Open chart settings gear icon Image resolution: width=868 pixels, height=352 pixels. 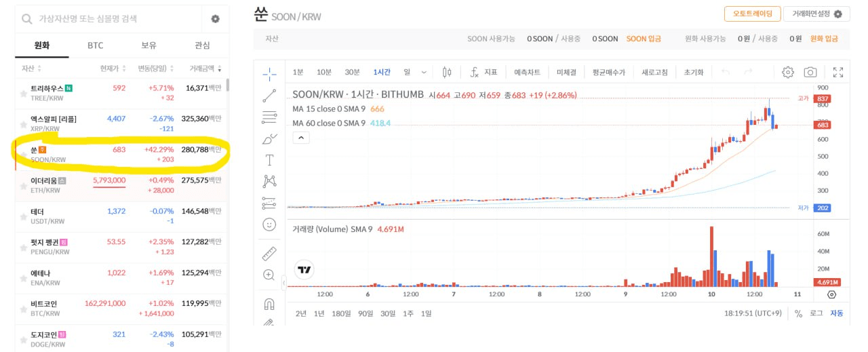click(x=787, y=72)
